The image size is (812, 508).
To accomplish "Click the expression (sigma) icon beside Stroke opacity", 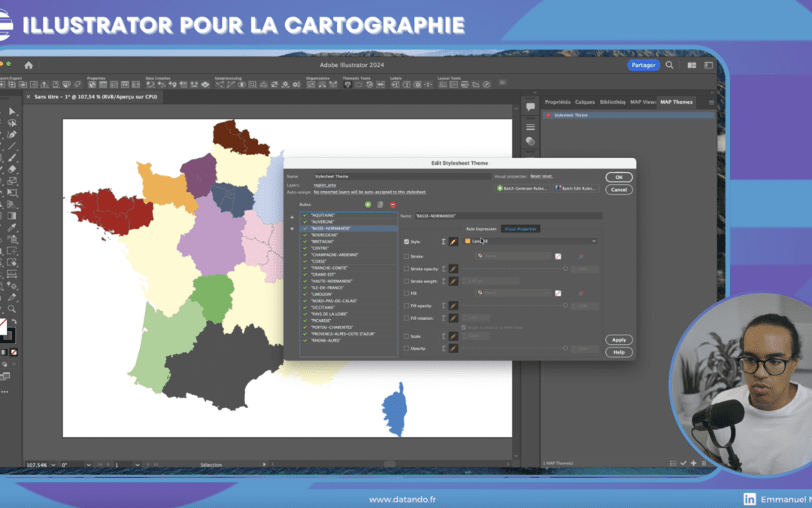I will pos(443,269).
